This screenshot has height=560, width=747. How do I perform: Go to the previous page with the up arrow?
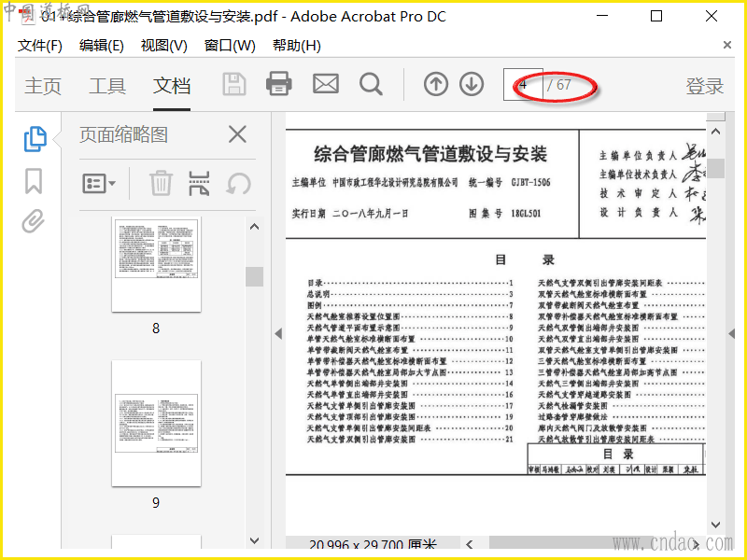pos(435,84)
